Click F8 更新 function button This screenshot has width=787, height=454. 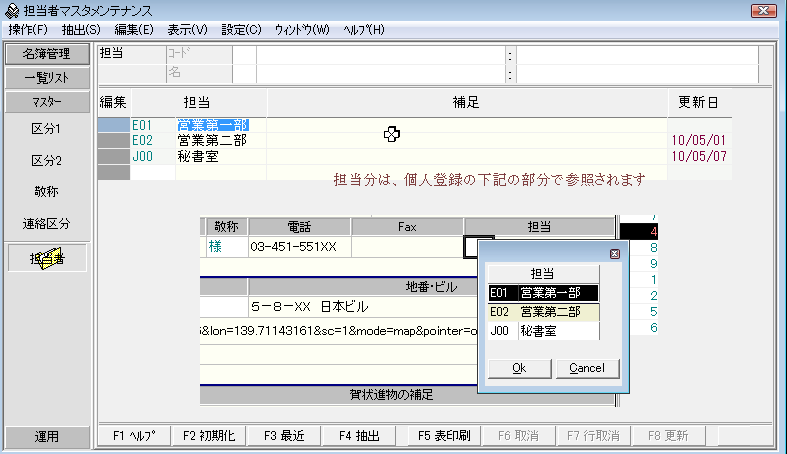point(668,436)
